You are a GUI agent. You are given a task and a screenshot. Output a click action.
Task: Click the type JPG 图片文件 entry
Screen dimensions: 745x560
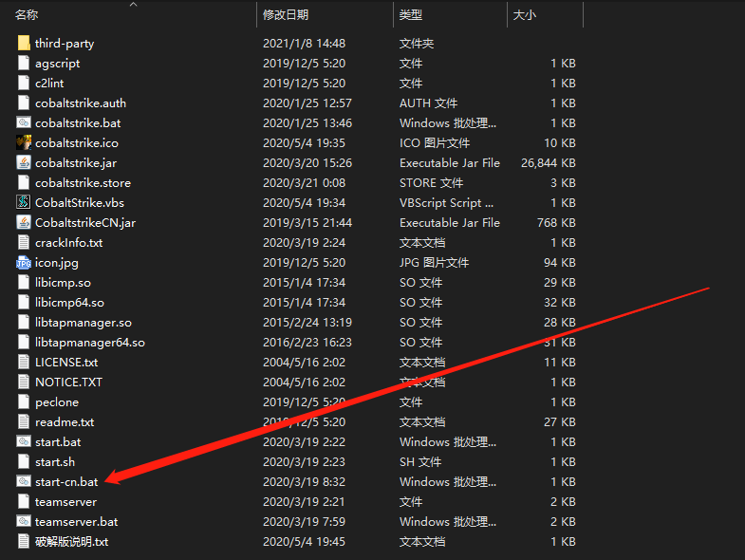(435, 263)
